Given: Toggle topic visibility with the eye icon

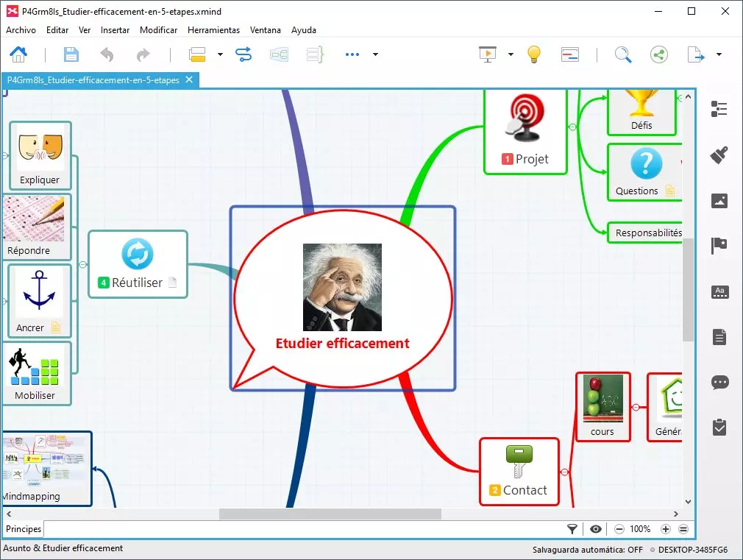Looking at the screenshot, I should tap(596, 528).
